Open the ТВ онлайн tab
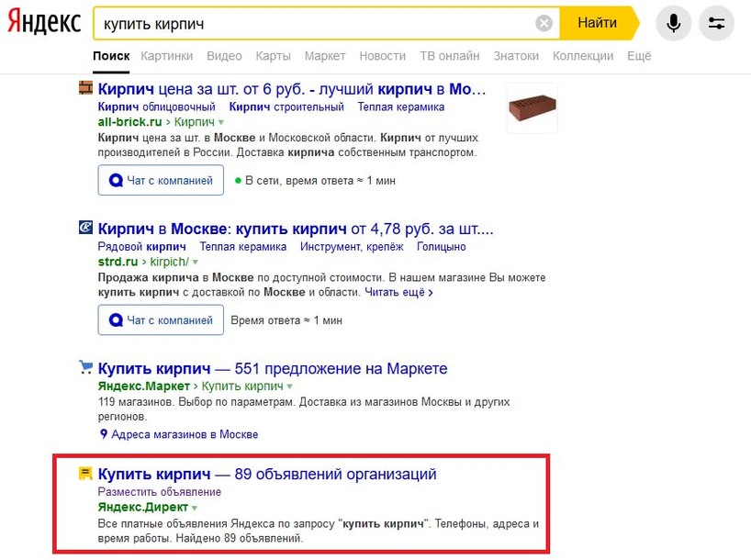 pyautogui.click(x=449, y=56)
